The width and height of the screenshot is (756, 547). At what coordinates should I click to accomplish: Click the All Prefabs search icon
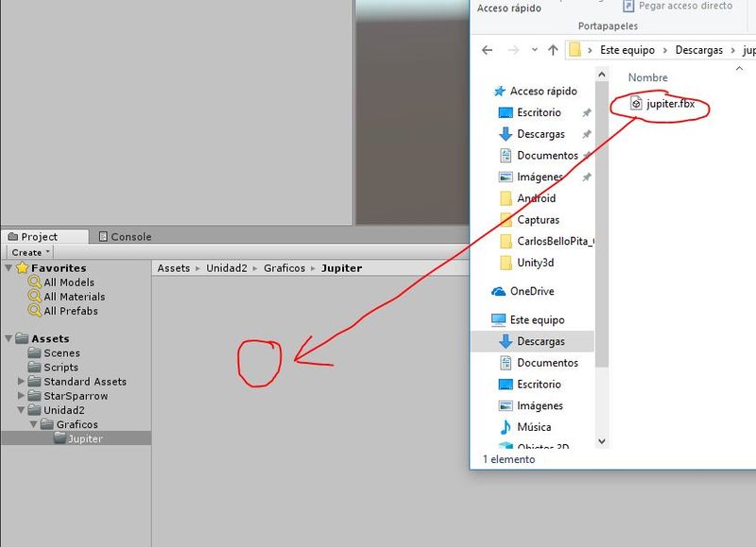[x=35, y=311]
